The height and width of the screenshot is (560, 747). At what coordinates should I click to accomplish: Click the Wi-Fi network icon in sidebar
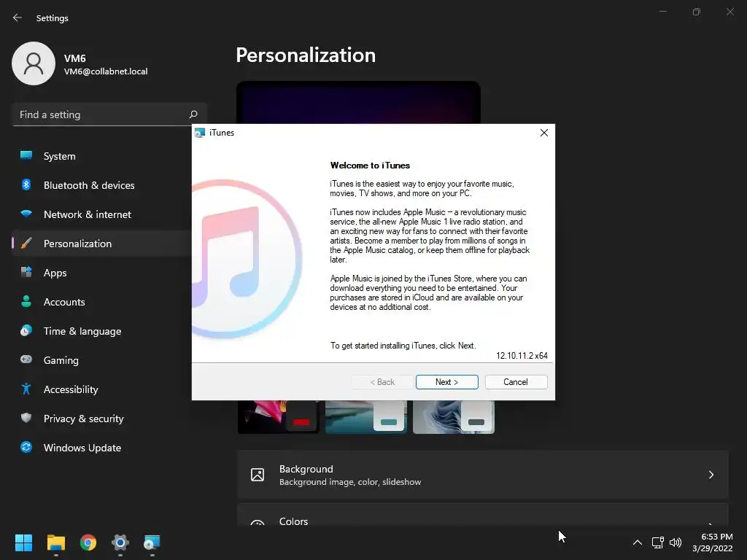26,214
